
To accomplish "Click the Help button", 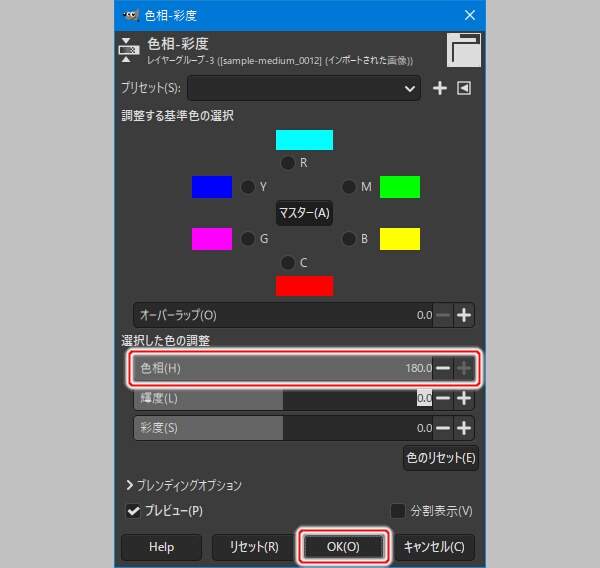I will point(161,547).
